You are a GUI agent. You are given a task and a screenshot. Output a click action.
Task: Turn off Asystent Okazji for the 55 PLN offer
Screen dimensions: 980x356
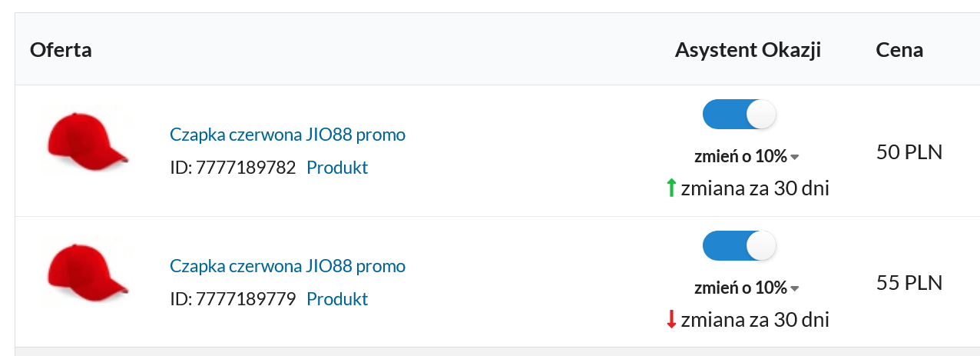tap(739, 247)
